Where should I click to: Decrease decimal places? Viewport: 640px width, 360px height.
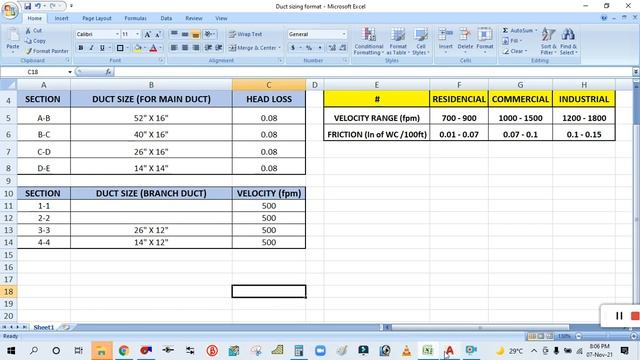(x=343, y=48)
